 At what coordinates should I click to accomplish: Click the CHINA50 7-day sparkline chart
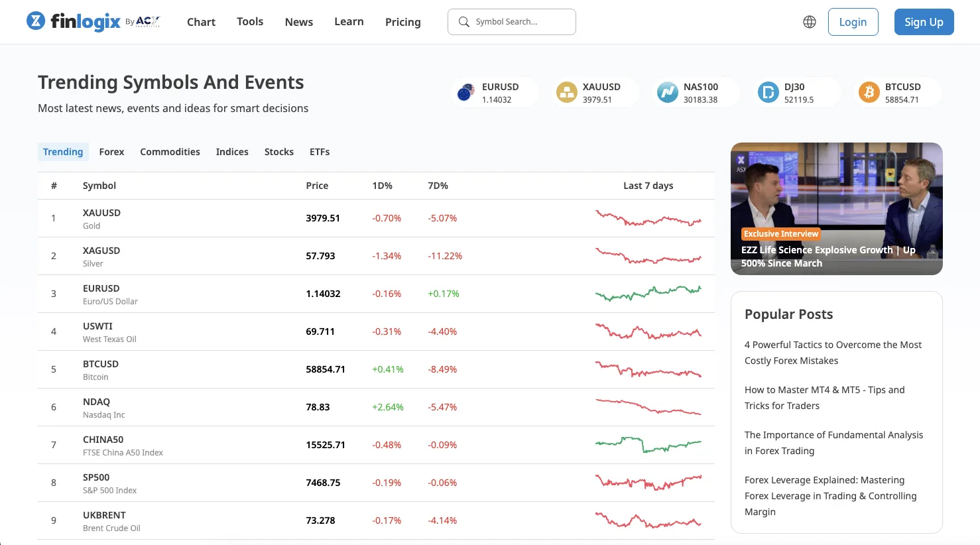[648, 444]
